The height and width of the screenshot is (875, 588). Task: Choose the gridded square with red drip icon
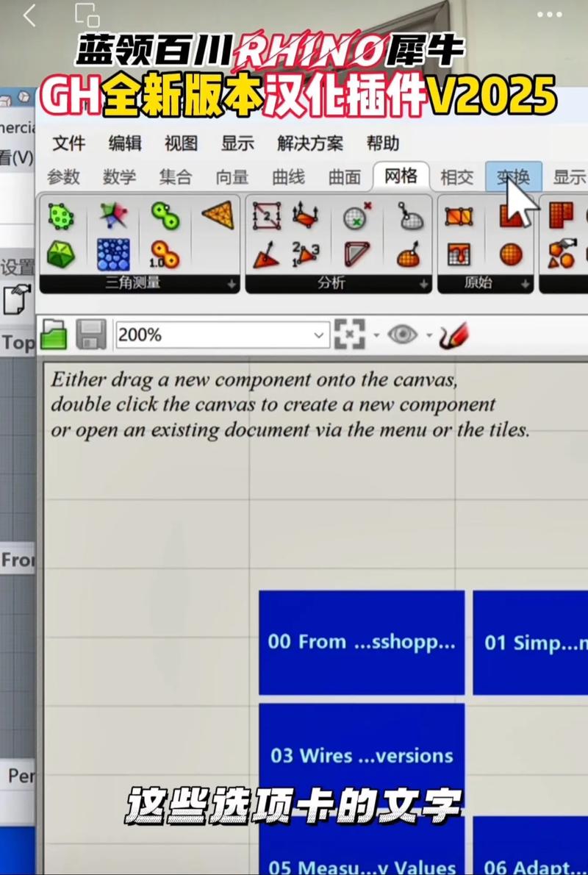point(459,254)
